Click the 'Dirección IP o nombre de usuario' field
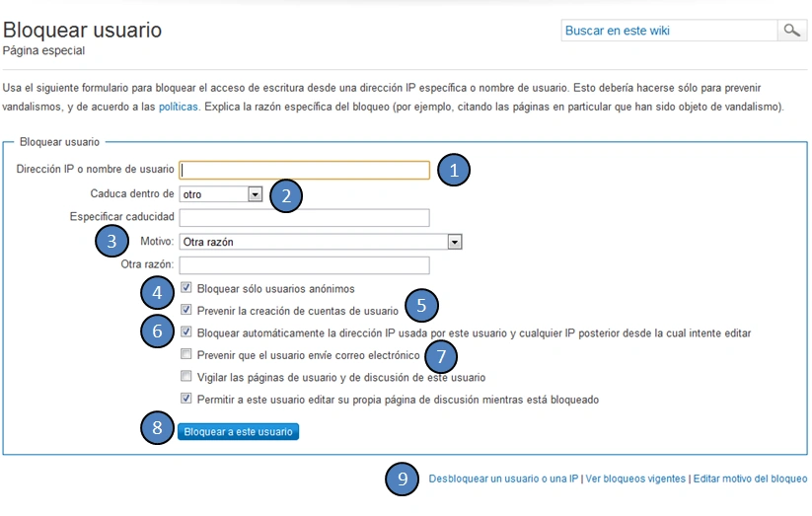 (x=305, y=170)
